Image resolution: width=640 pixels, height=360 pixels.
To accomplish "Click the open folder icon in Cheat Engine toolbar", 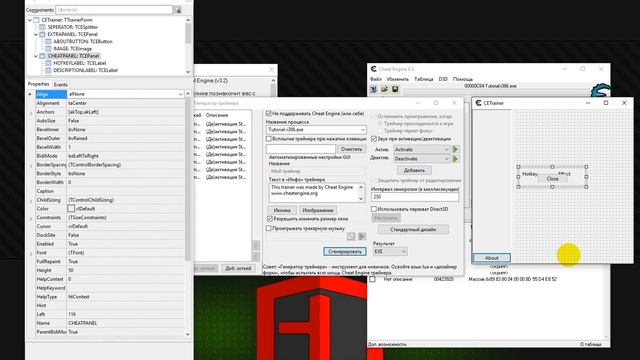I will 384,89.
